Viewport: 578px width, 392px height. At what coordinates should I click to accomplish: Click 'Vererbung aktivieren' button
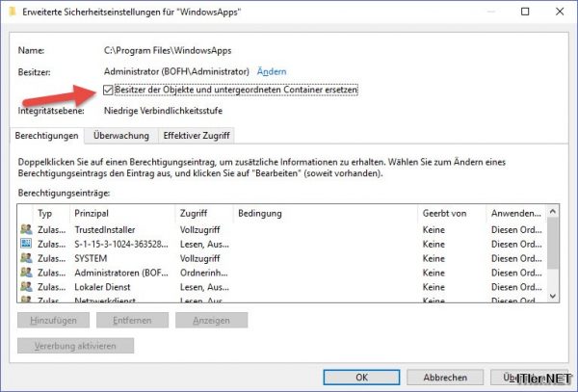pos(76,345)
